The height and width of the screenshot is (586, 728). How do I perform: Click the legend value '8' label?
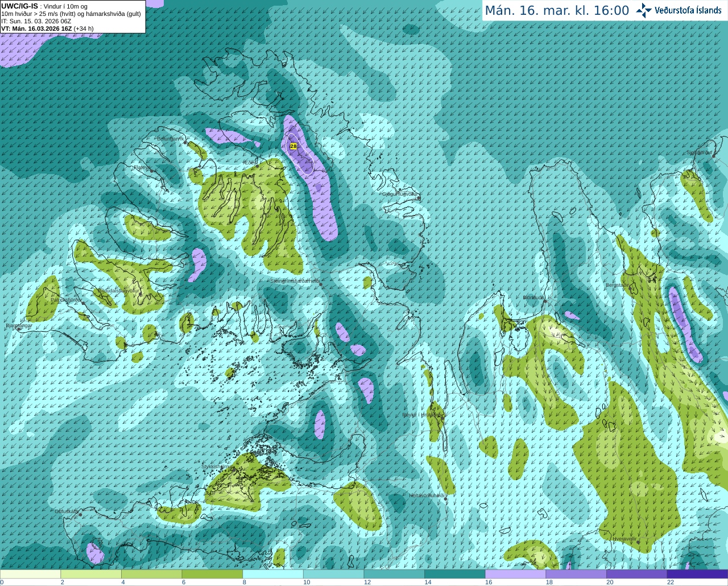(244, 582)
